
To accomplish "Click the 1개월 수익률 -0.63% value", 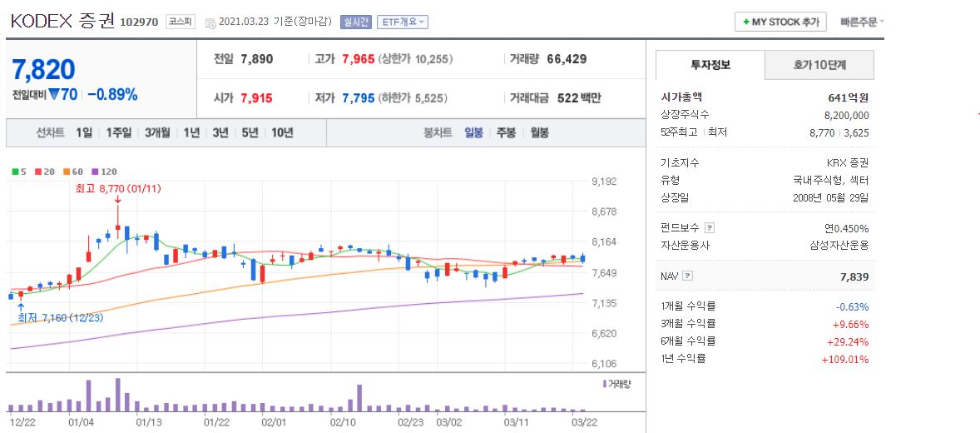I will point(852,306).
